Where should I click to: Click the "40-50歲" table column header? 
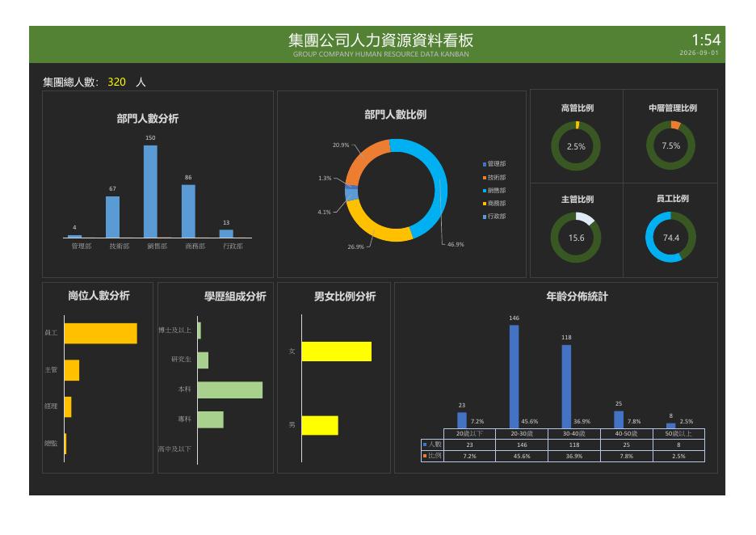coord(626,434)
